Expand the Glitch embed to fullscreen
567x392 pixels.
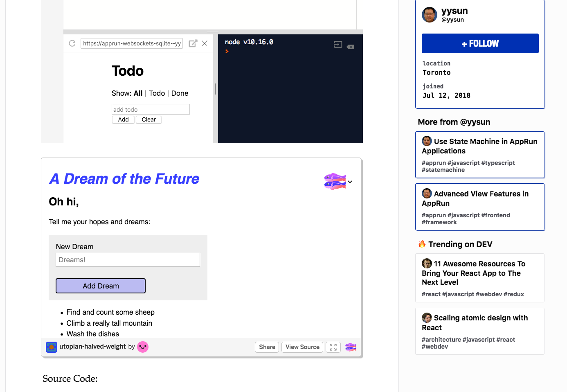(x=333, y=347)
